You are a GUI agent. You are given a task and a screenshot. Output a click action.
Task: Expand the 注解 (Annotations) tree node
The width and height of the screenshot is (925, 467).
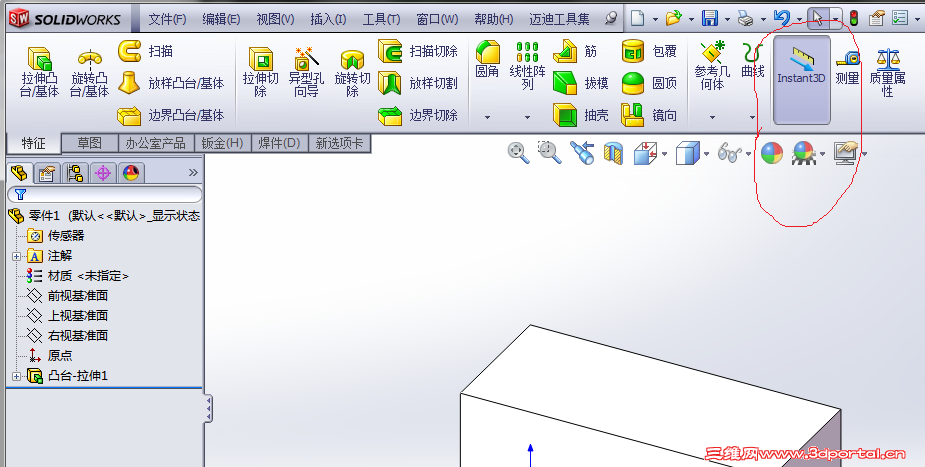tap(17, 256)
